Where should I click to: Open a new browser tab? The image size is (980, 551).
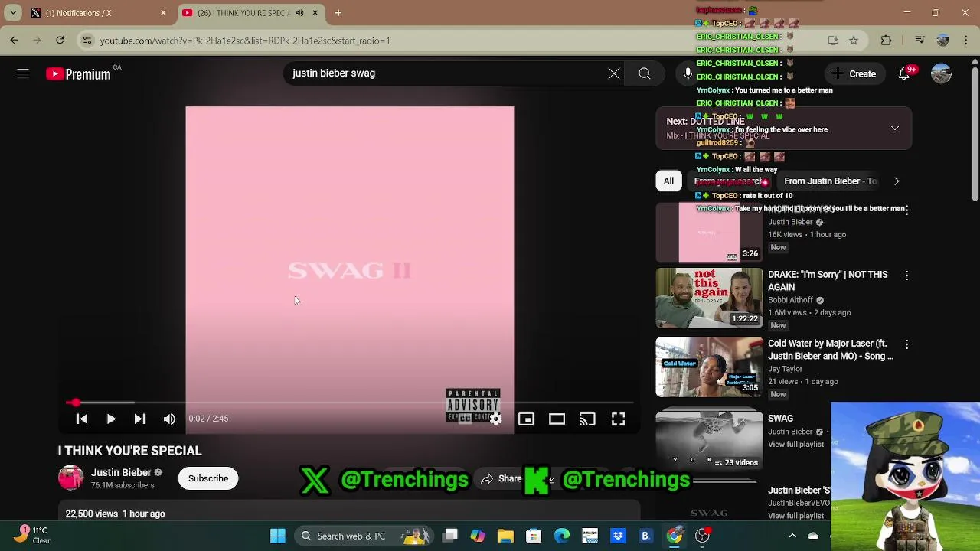[x=338, y=13]
